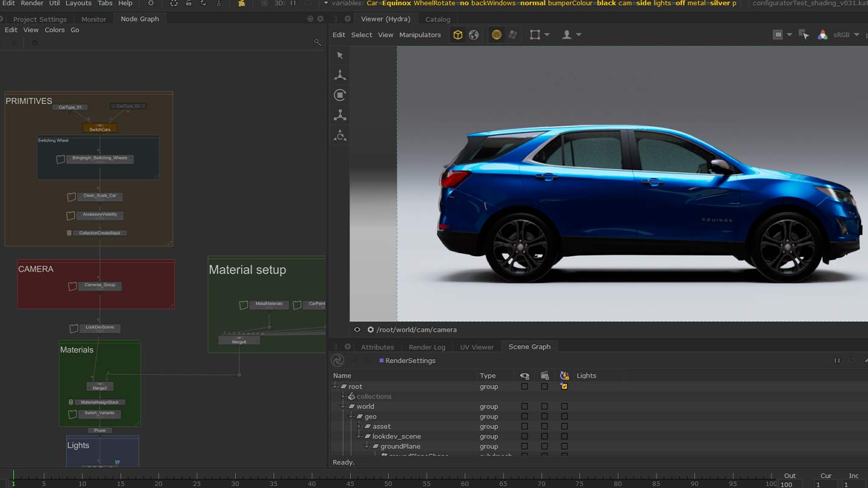Screen dimensions: 868x488
Task: Open the Render Log tab
Action: click(427, 347)
